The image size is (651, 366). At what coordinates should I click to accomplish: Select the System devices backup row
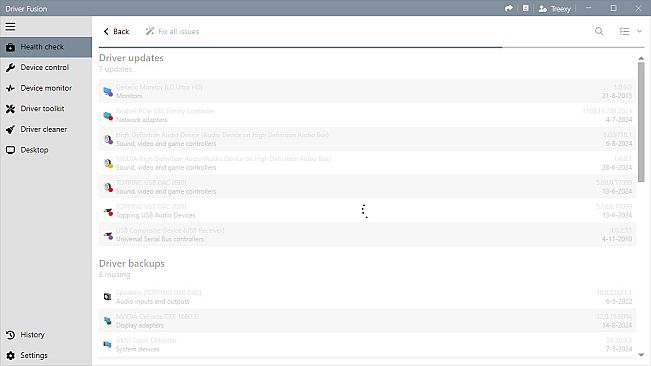(367, 344)
